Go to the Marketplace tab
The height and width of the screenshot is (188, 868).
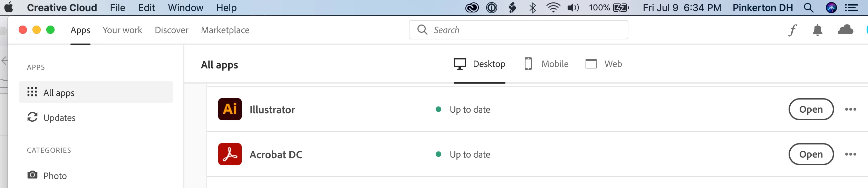[225, 30]
